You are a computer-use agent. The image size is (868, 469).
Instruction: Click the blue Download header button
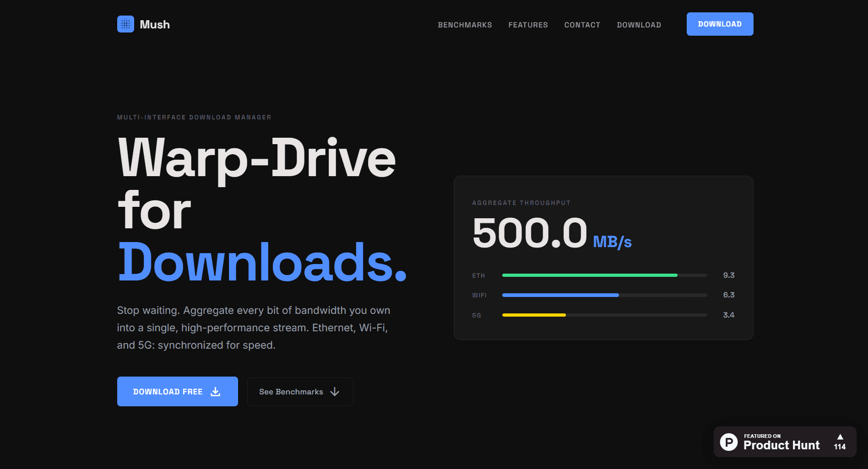click(x=720, y=24)
